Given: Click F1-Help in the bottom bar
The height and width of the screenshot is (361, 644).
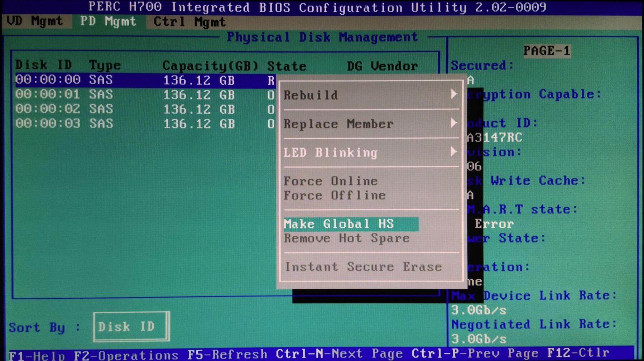Looking at the screenshot, I should pyautogui.click(x=37, y=355).
